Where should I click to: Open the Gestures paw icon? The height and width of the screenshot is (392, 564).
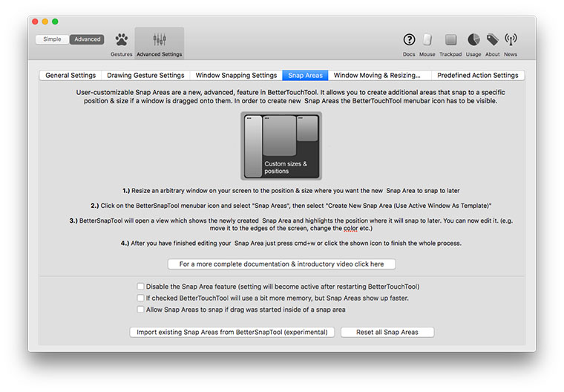pyautogui.click(x=122, y=39)
